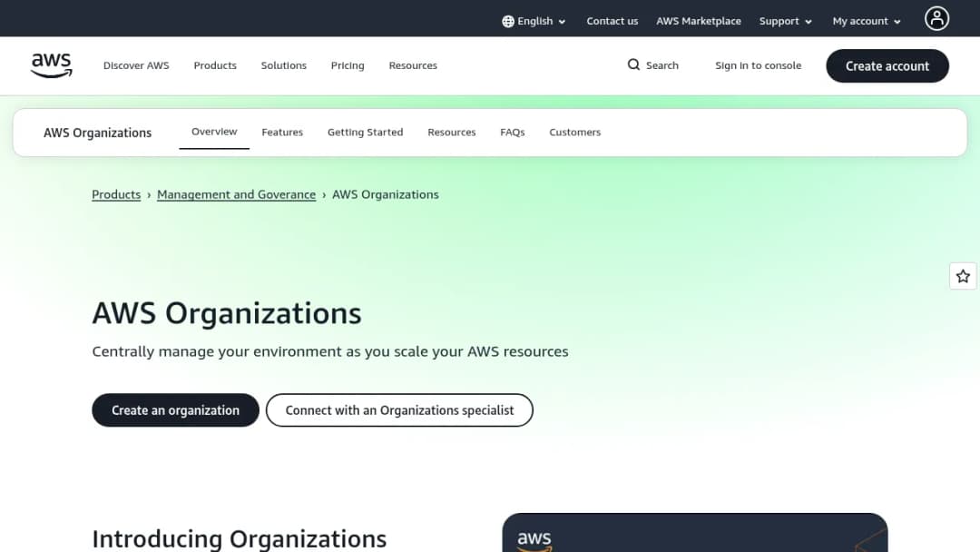The height and width of the screenshot is (552, 980).
Task: Click Management and Goverance breadcrumb link
Action: [236, 194]
